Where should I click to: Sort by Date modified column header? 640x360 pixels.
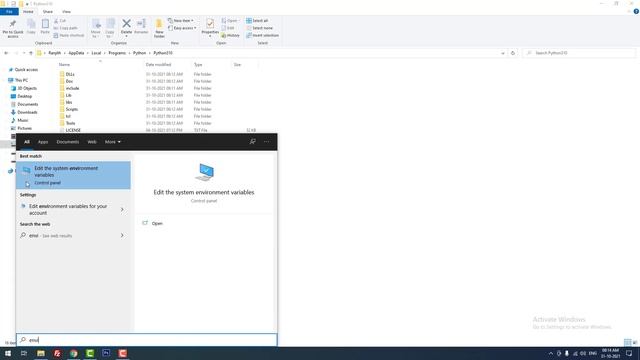158,64
